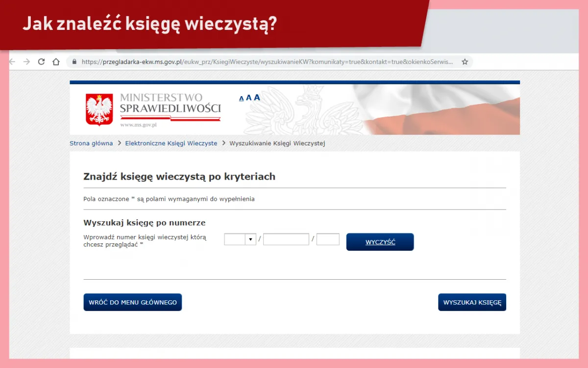This screenshot has height=368, width=588.
Task: Click the 'Strona główna' breadcrumb link
Action: (91, 143)
